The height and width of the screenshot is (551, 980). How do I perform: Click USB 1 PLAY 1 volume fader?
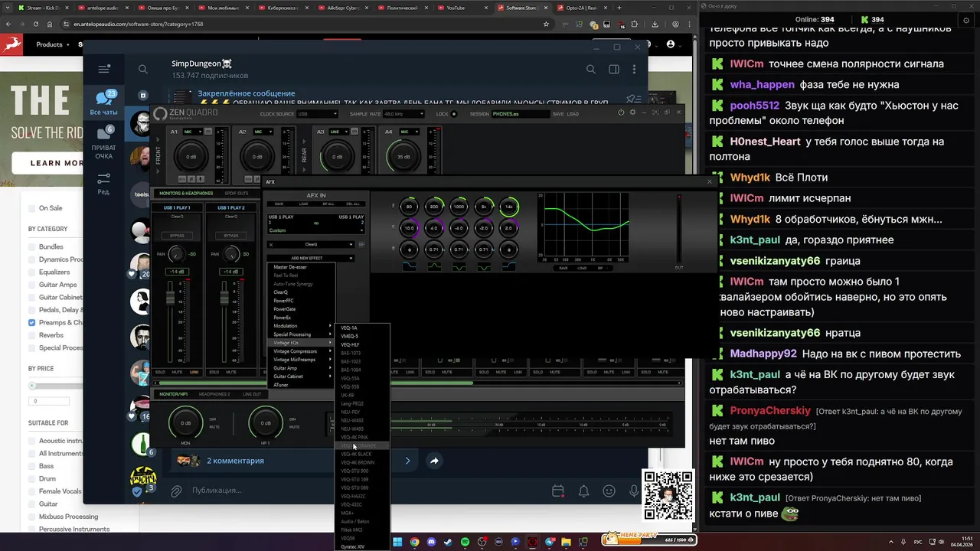pos(168,297)
